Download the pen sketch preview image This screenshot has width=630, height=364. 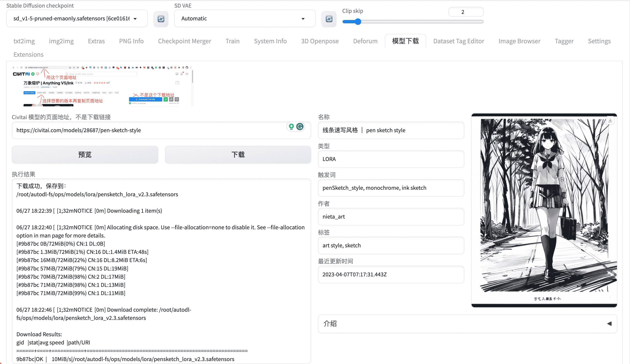610,121
